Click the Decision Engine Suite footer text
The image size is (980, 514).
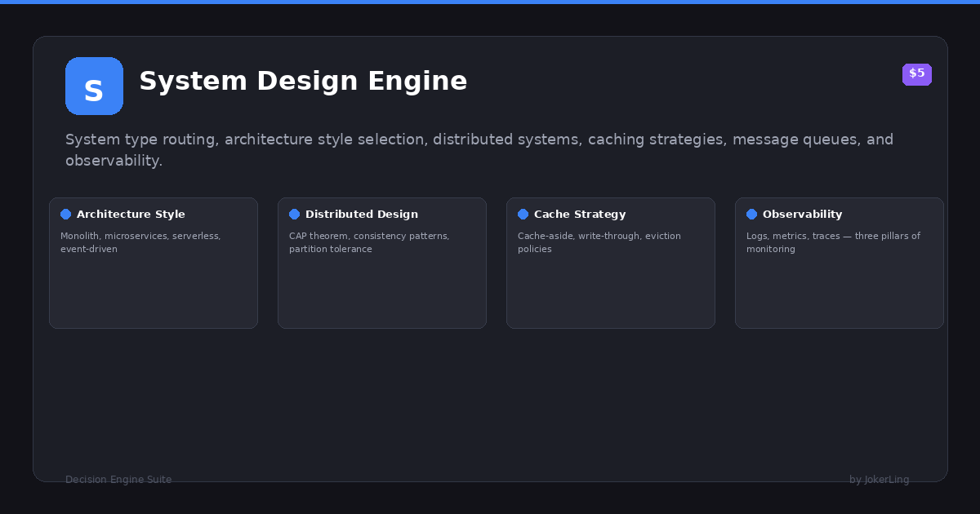point(118,480)
